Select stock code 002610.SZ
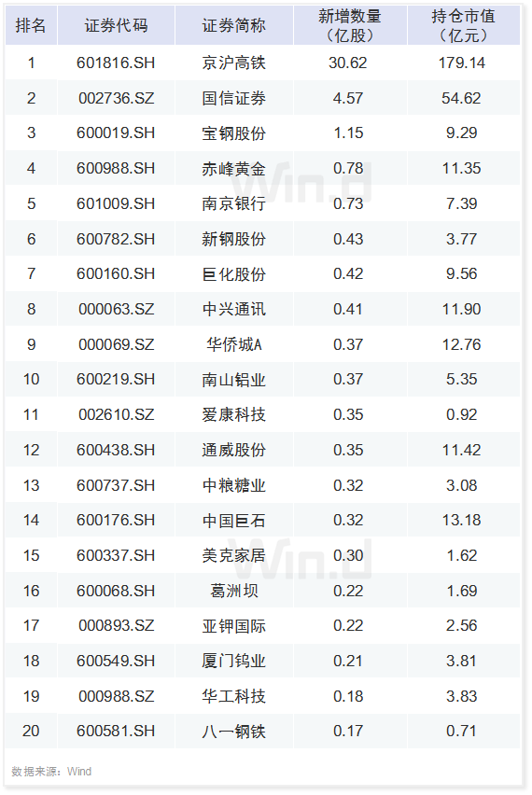The width and height of the screenshot is (532, 795). [x=116, y=414]
